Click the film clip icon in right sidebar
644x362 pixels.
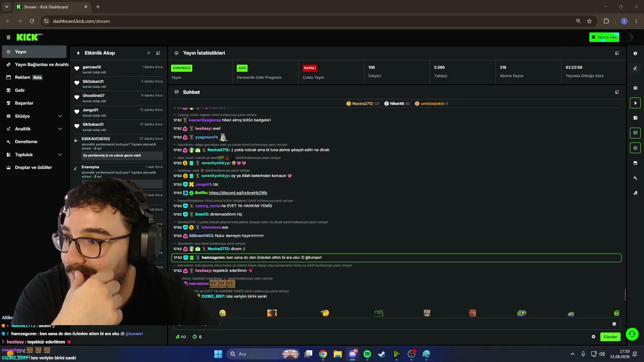[635, 88]
